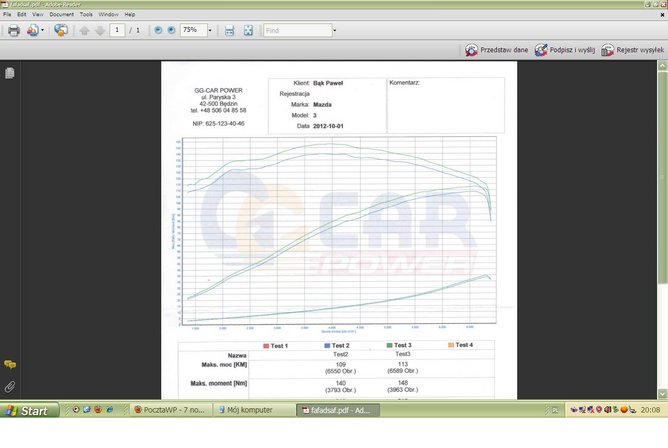This screenshot has width=668, height=448.
Task: Click the collaborate globe icon in the toolbar
Action: [x=61, y=30]
